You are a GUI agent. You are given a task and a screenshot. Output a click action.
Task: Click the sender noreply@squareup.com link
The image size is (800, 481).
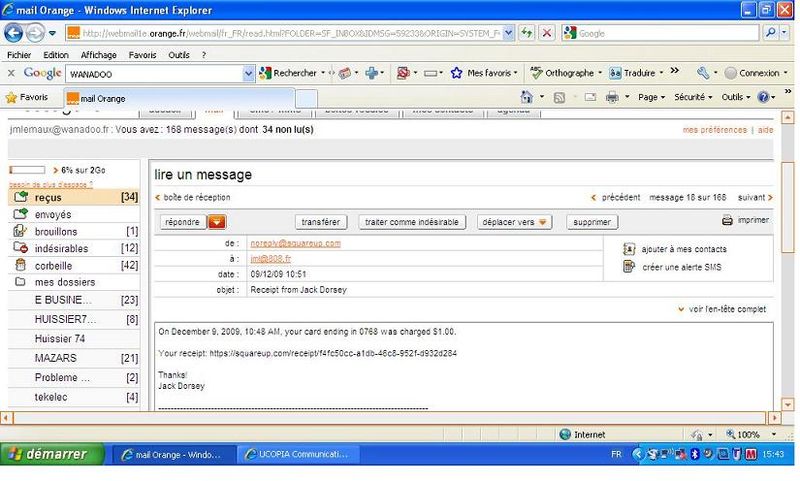pos(295,243)
